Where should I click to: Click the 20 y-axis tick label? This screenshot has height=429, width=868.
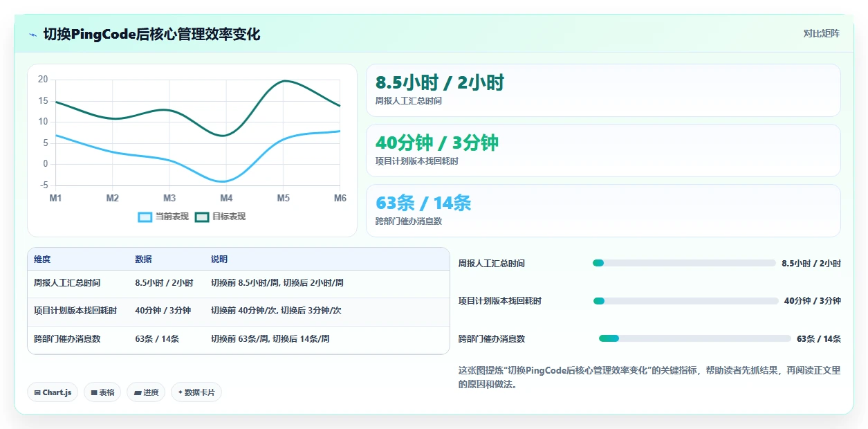(43, 80)
